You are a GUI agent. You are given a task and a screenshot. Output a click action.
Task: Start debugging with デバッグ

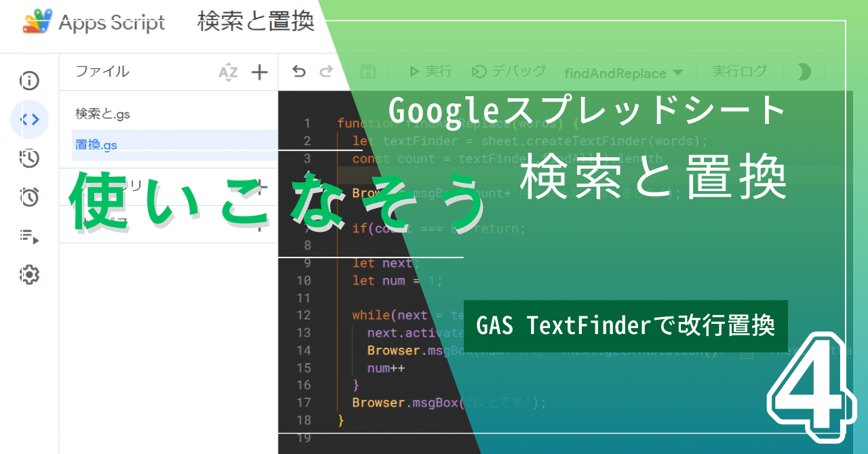(x=509, y=71)
